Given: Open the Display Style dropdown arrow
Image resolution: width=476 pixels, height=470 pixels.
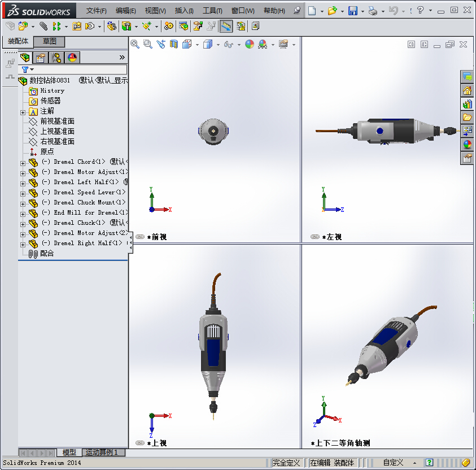Looking at the screenshot, I should tap(218, 45).
